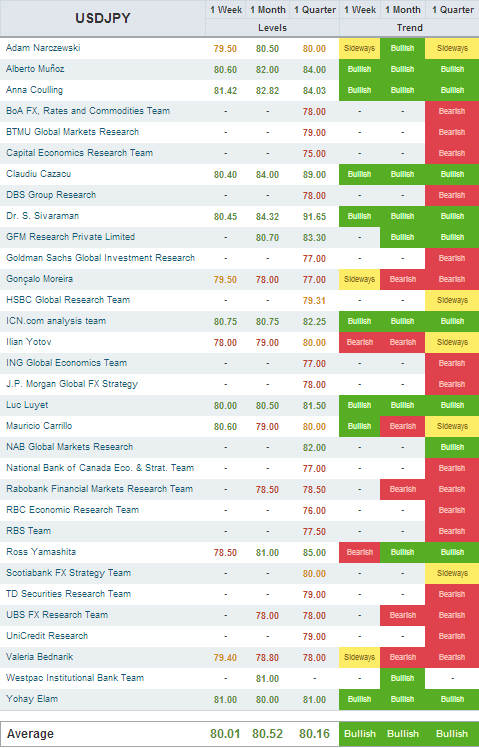479x748 pixels.
Task: Select RBS Team 77.50 value
Action: coord(314,531)
